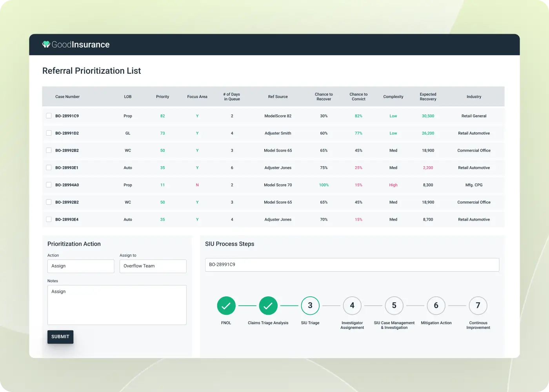Viewport: 549px width, 392px height.
Task: Click the completed FNOL checkmark step
Action: [226, 306]
